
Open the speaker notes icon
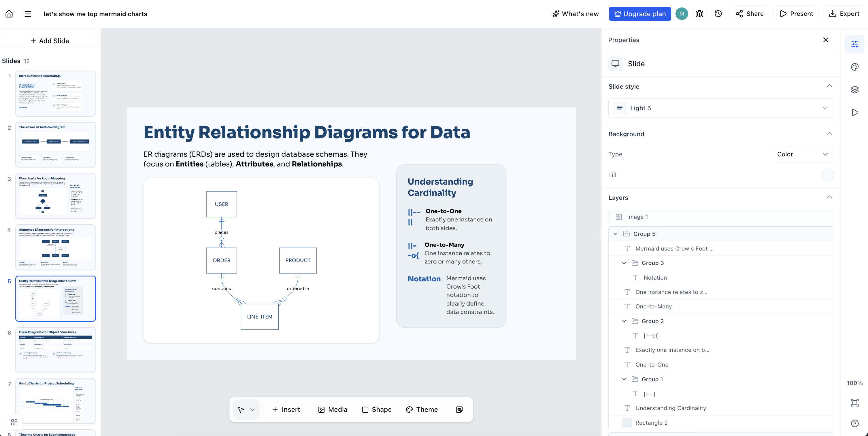tap(459, 410)
